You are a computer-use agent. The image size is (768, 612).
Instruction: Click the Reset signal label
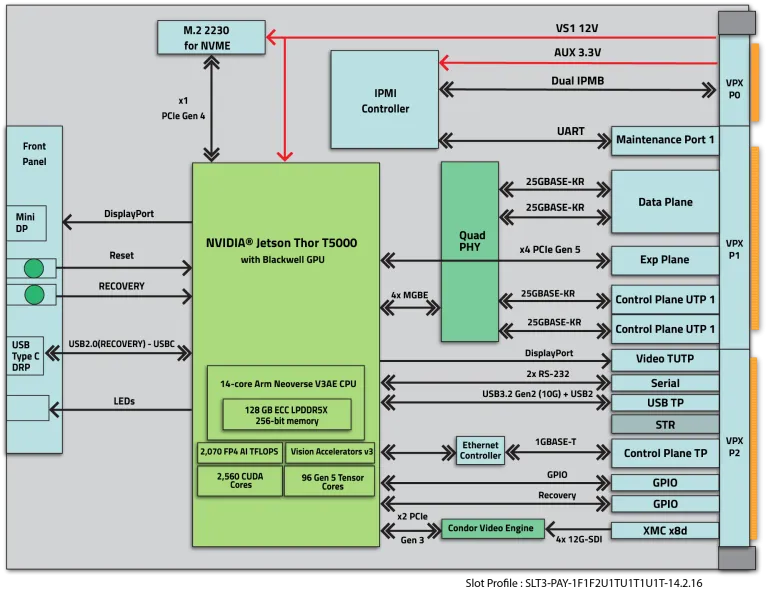[x=121, y=256]
